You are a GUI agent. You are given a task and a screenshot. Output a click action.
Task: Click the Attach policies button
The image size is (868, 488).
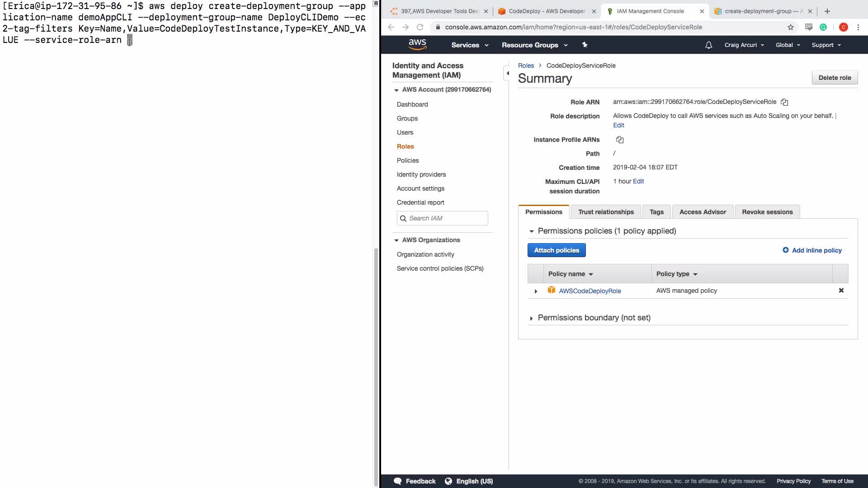pos(557,250)
